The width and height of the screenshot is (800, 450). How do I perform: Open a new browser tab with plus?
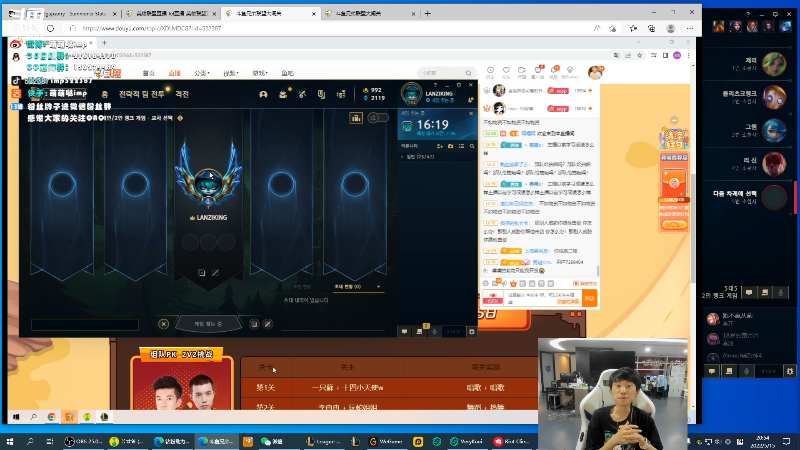point(428,14)
